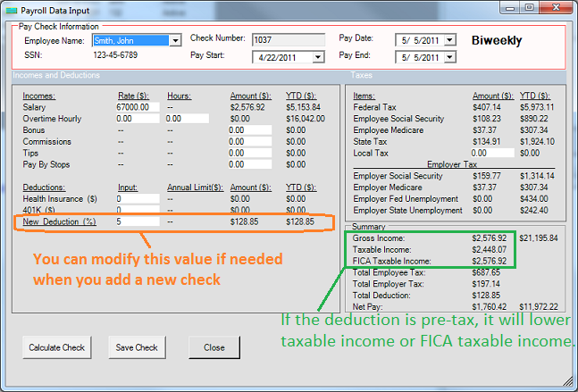Image resolution: width=578 pixels, height=392 pixels.
Task: Expand the Pay End date dropdown
Action: pyautogui.click(x=449, y=57)
